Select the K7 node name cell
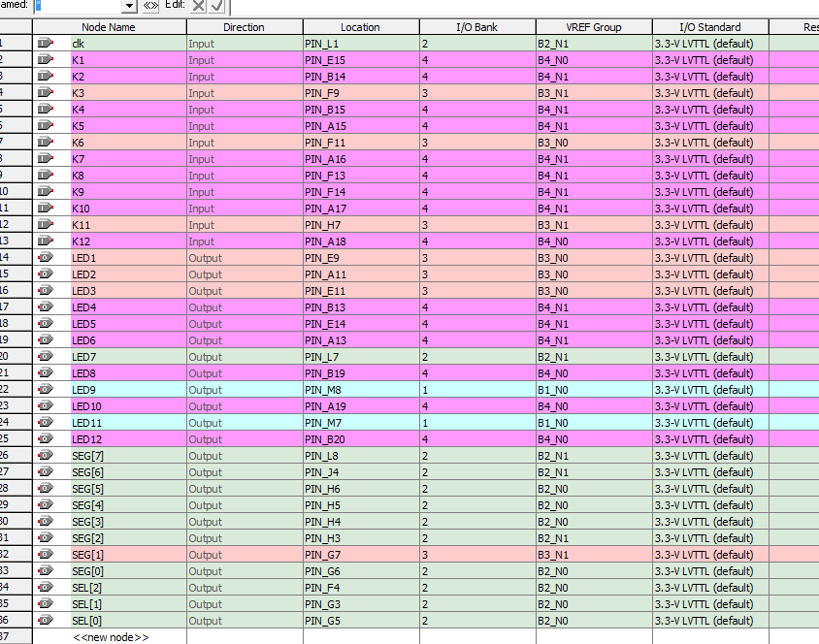This screenshot has width=819, height=644. click(x=128, y=159)
